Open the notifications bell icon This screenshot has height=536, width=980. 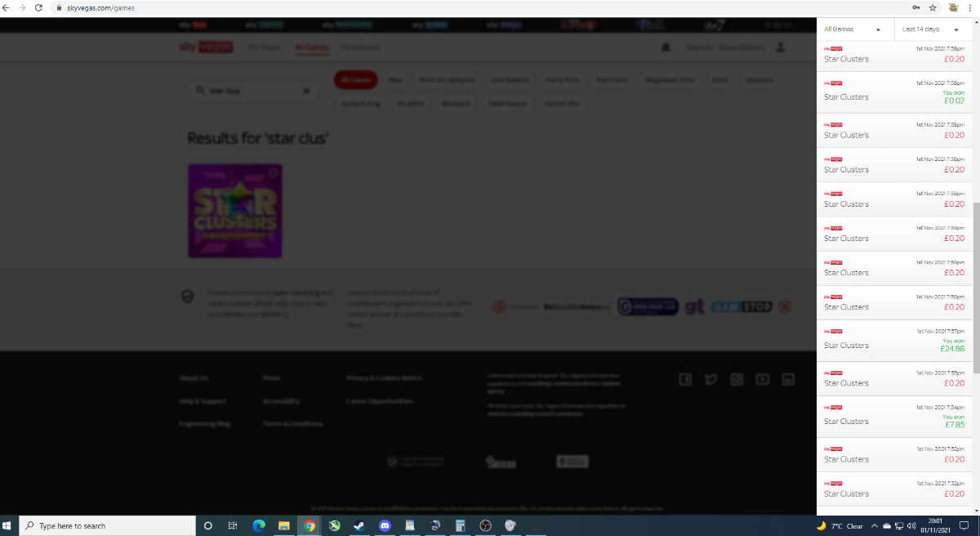[x=666, y=47]
